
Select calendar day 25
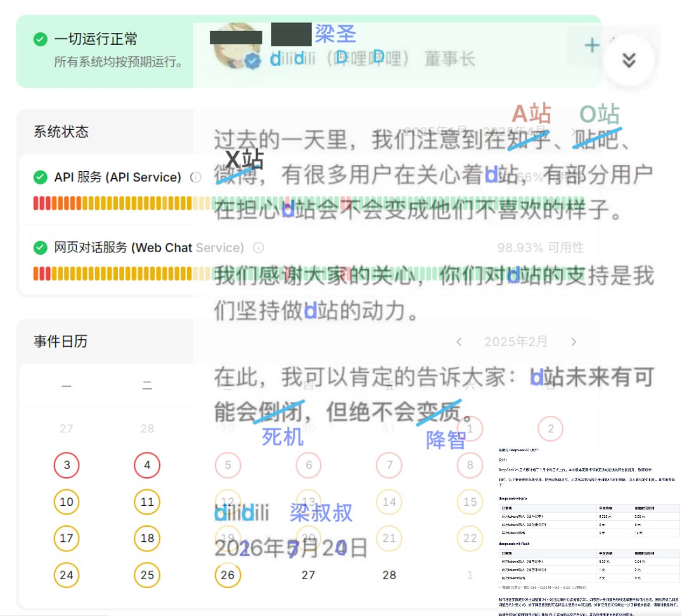point(147,575)
